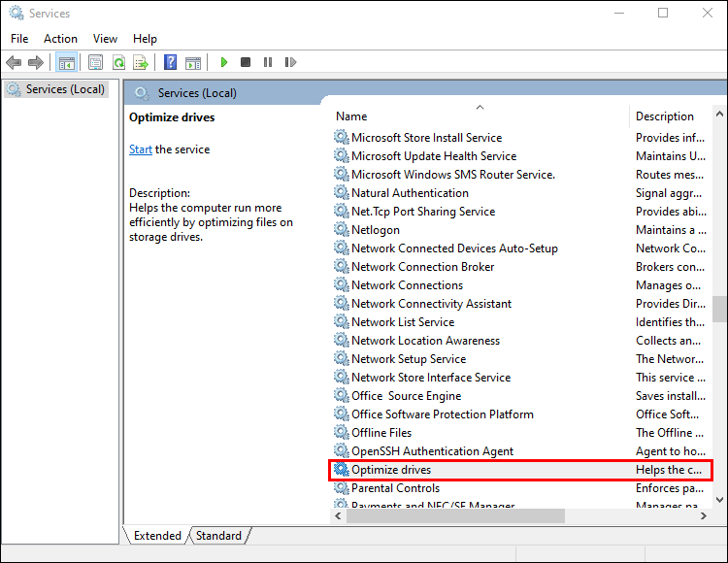The height and width of the screenshot is (563, 728).
Task: Click gear icon of Office Source Engine
Action: click(x=342, y=396)
